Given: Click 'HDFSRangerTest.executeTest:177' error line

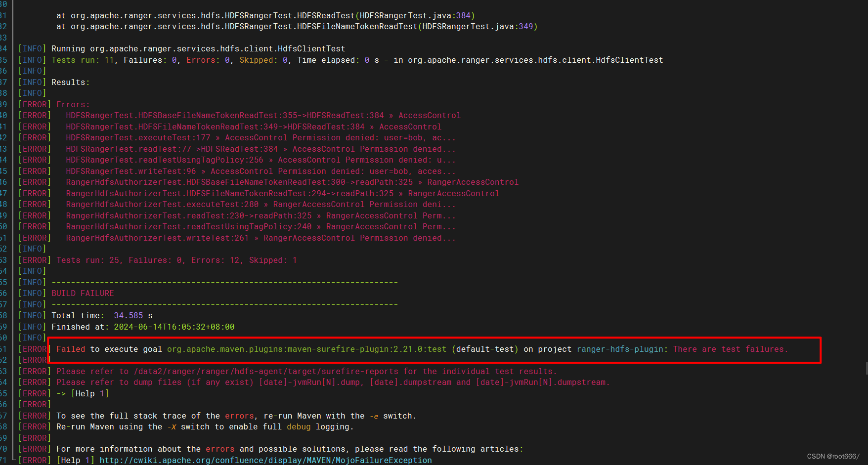Looking at the screenshot, I should point(260,138).
